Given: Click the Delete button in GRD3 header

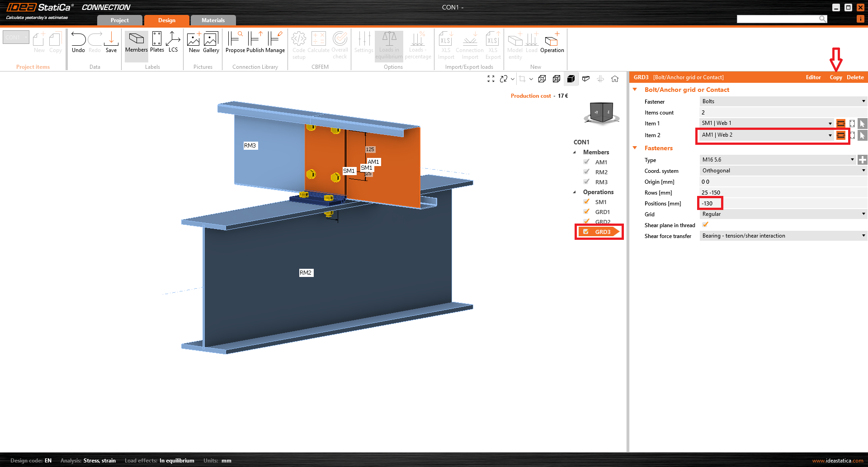Looking at the screenshot, I should coord(855,77).
